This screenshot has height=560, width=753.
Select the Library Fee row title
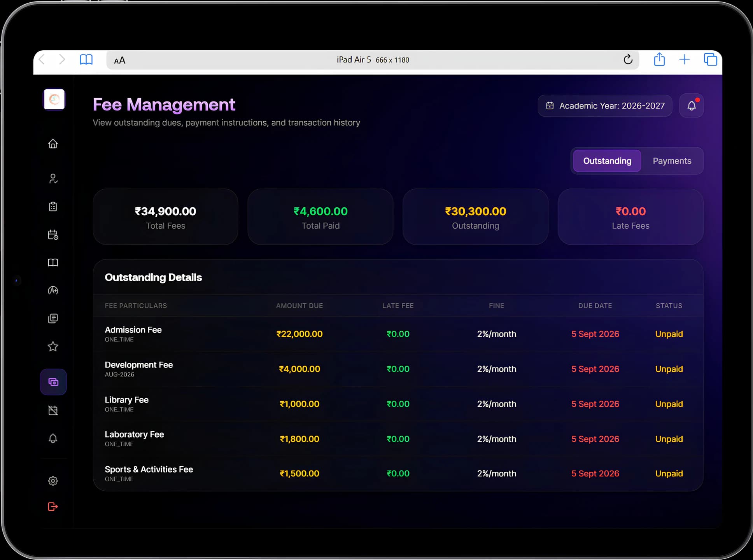(x=126, y=400)
